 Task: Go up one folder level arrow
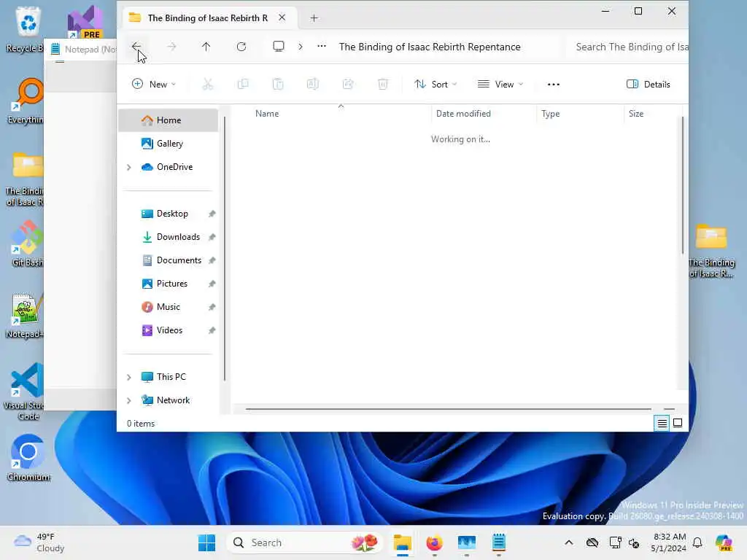tap(206, 47)
